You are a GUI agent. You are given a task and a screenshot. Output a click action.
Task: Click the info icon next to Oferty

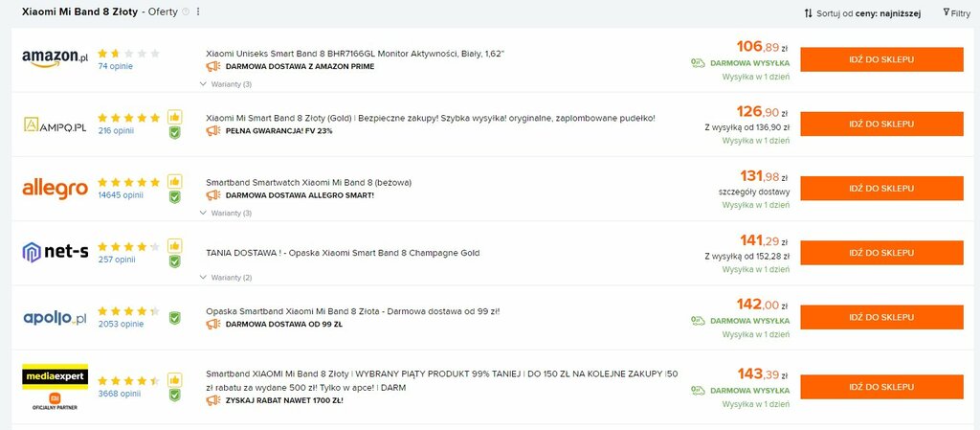(x=186, y=11)
